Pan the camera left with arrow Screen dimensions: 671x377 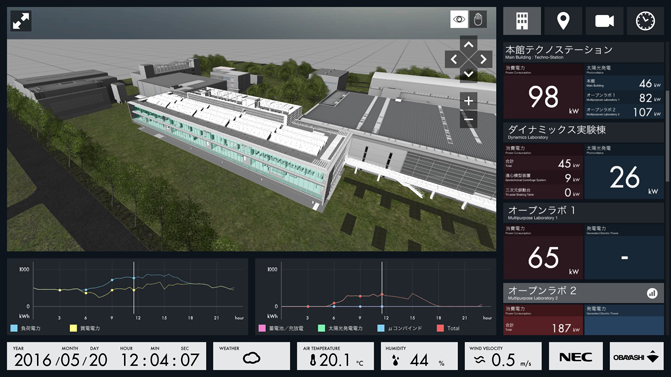[454, 59]
